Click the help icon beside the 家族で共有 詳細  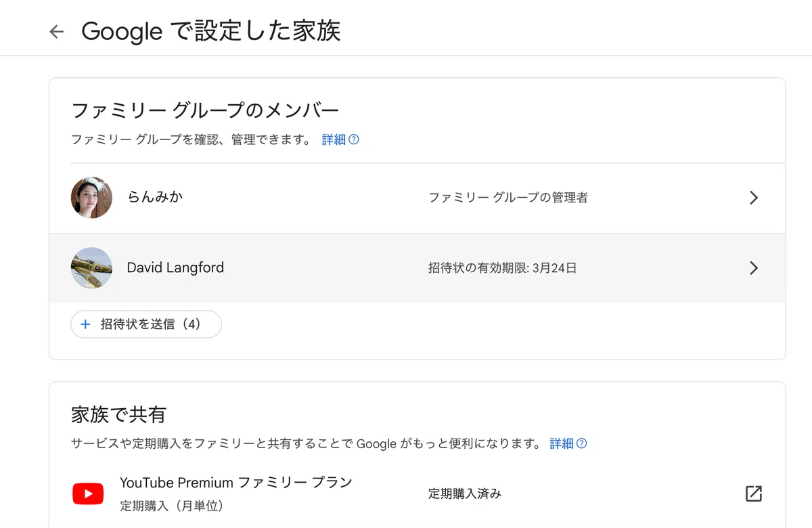coord(581,443)
